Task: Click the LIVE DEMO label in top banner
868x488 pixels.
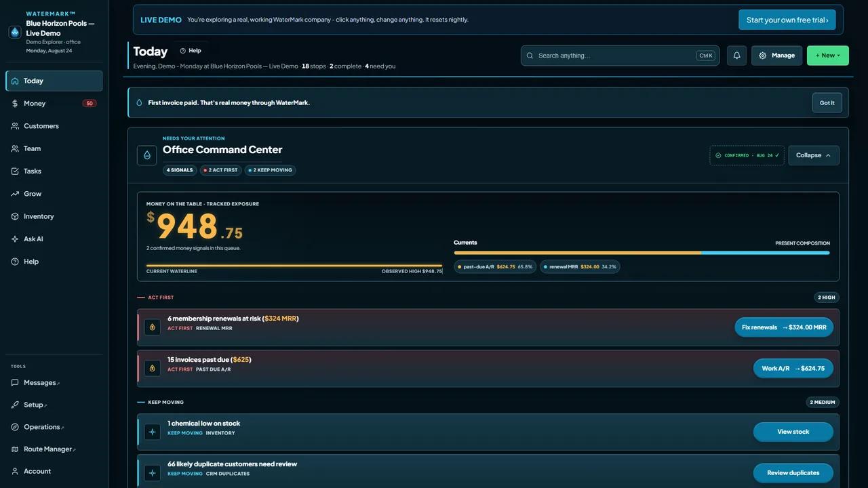Action: click(x=161, y=20)
